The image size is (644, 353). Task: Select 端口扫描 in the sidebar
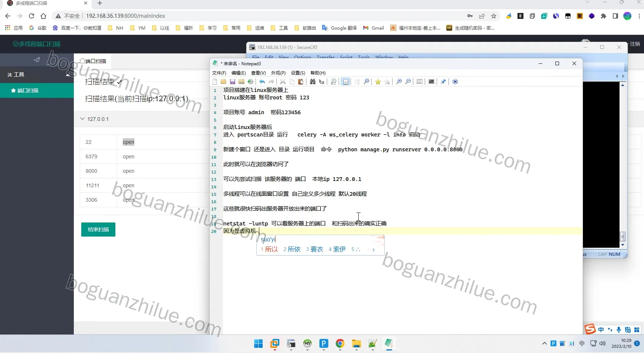(x=37, y=90)
